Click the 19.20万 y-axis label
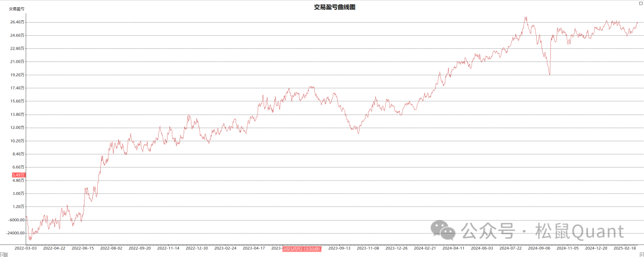Image resolution: width=644 pixels, height=257 pixels. point(15,75)
